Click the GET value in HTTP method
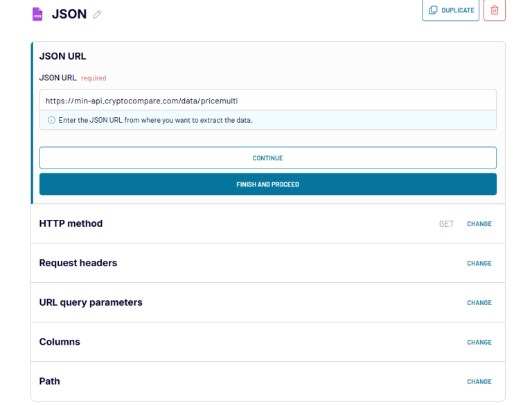Image resolution: width=532 pixels, height=405 pixels. (446, 224)
